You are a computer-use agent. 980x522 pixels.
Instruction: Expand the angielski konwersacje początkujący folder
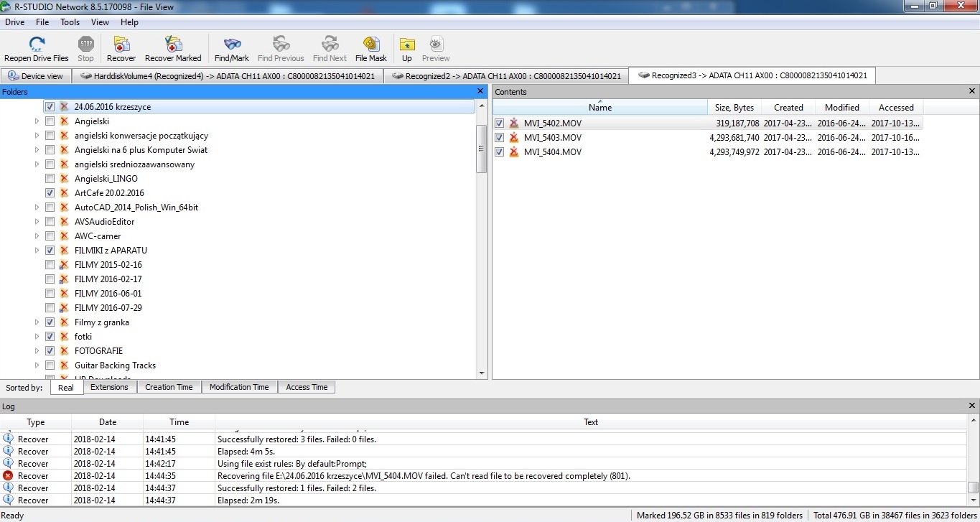[x=37, y=136]
